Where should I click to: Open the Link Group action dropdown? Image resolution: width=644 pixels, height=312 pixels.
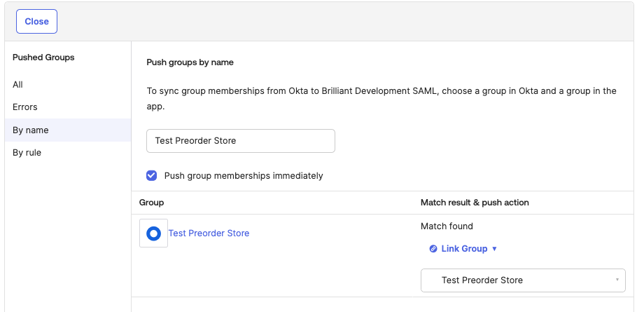[463, 249]
